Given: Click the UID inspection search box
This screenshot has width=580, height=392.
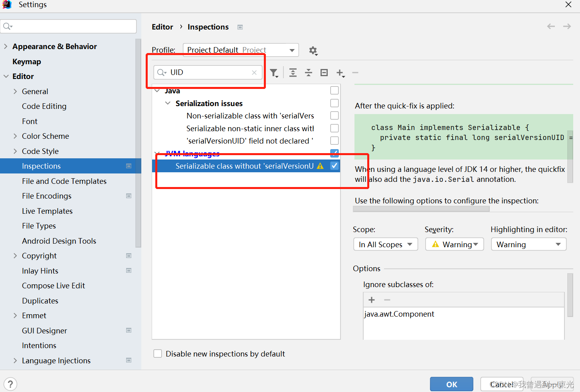Looking at the screenshot, I should (208, 73).
